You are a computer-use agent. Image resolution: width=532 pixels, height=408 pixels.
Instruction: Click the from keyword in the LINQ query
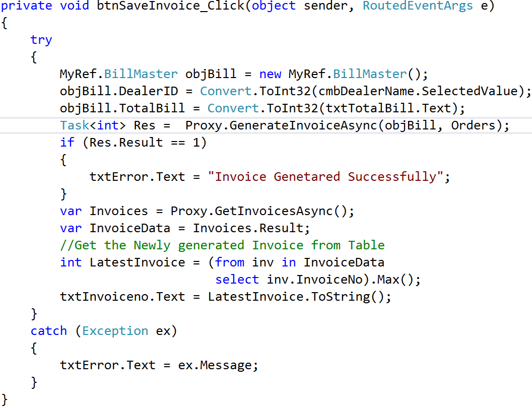230,262
